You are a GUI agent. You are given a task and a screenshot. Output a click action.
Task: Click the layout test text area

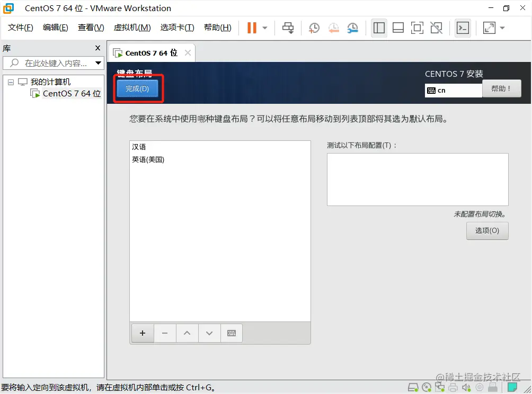coord(418,180)
